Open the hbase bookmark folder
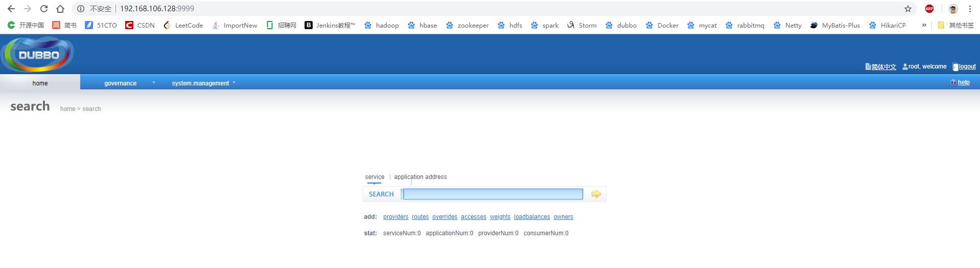The width and height of the screenshot is (980, 268). pyautogui.click(x=422, y=25)
